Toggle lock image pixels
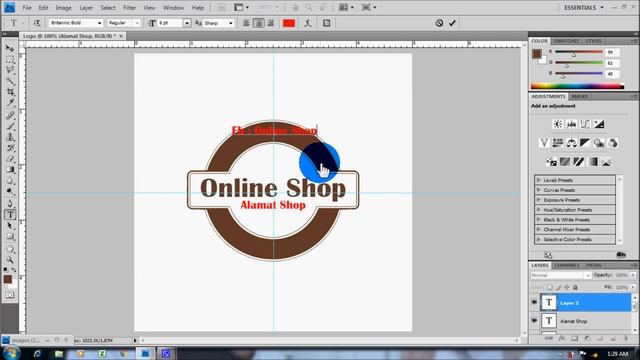Viewport: 640px width, 360px height. [558, 287]
